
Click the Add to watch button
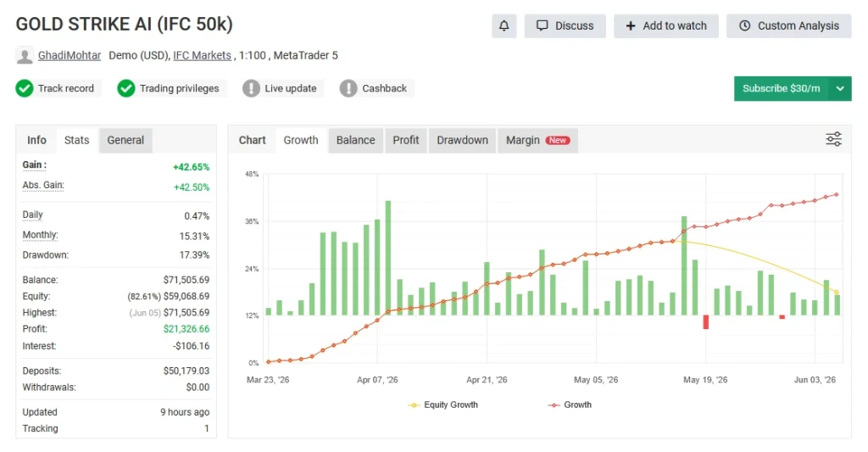[666, 26]
